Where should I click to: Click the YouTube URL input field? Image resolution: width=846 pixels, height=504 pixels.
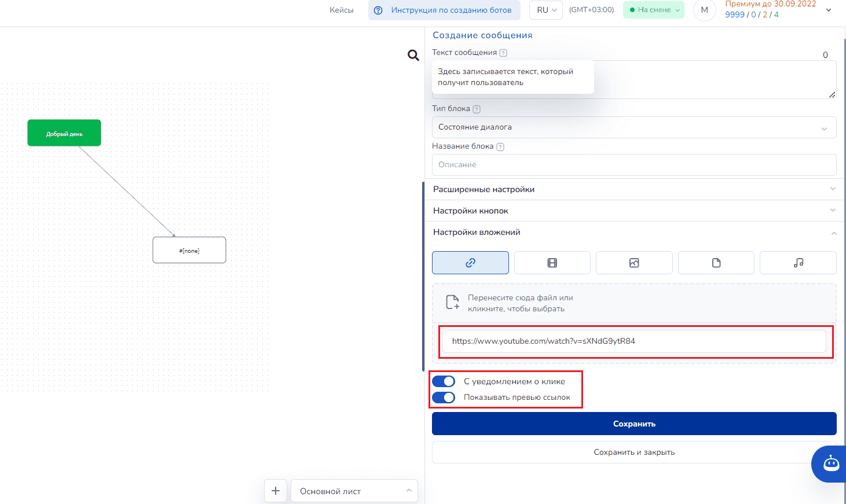point(634,341)
